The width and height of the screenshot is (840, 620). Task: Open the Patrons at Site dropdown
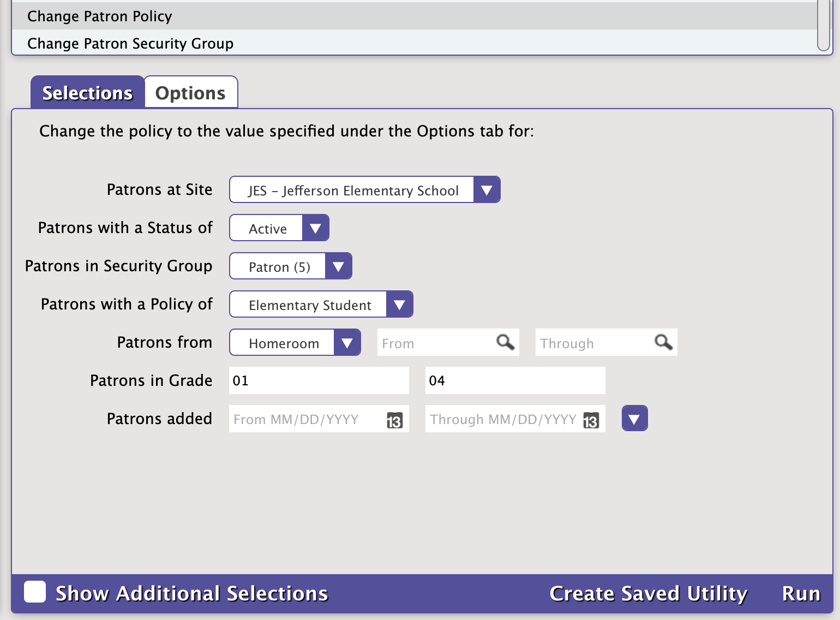coord(486,189)
